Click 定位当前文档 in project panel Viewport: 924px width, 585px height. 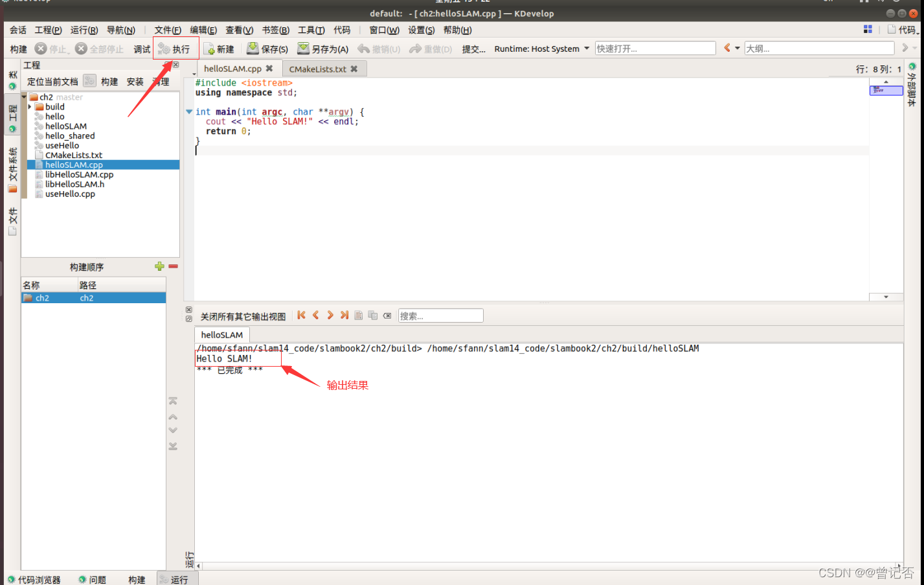click(x=52, y=81)
